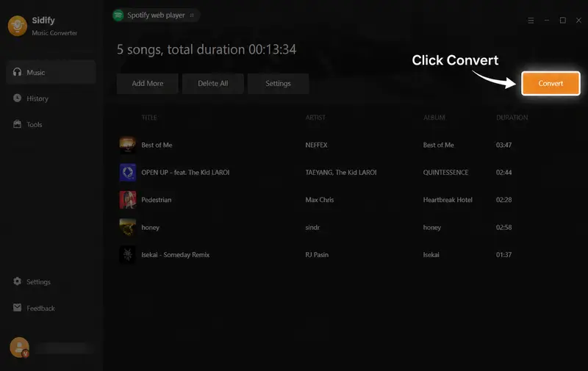Image resolution: width=588 pixels, height=371 pixels.
Task: Click artist NEFFEX
Action: click(316, 145)
